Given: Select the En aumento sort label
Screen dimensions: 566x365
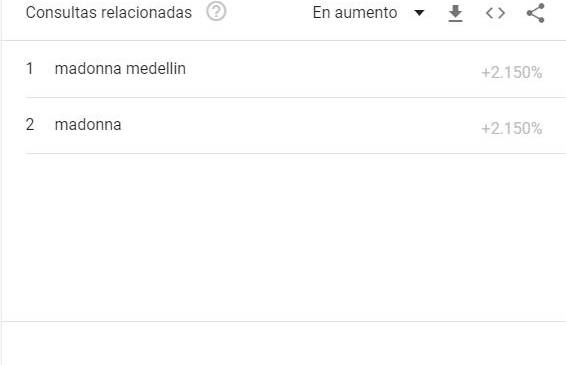Looking at the screenshot, I should [x=355, y=13].
